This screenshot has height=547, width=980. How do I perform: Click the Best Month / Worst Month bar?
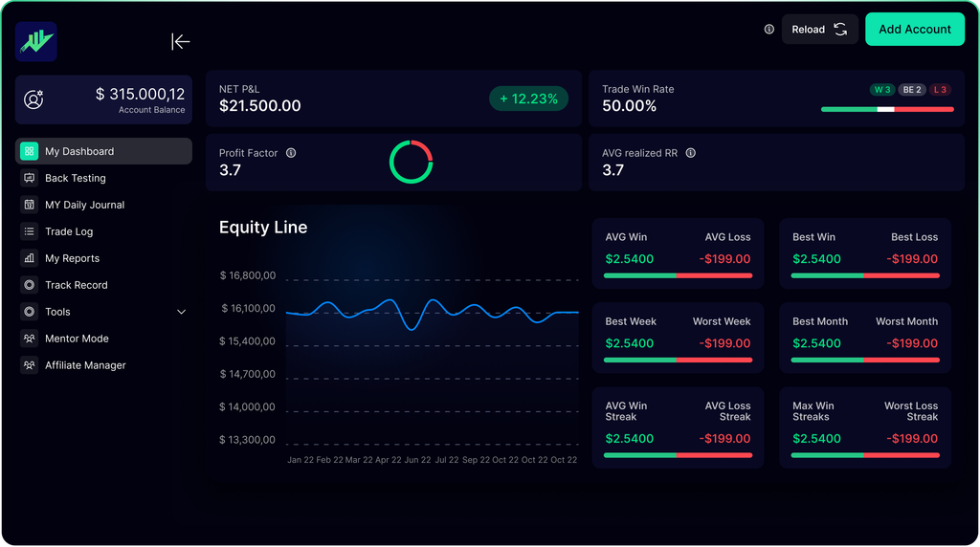point(865,360)
